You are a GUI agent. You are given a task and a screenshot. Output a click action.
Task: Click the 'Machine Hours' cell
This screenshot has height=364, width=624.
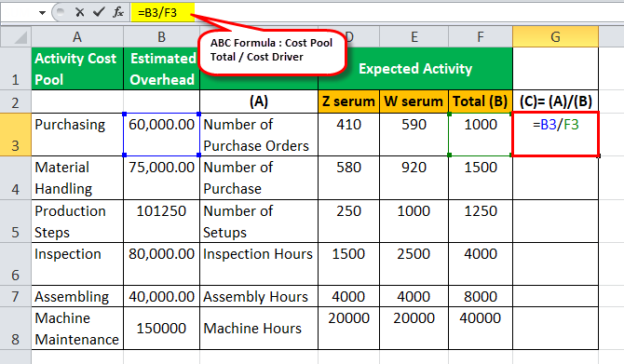(259, 329)
